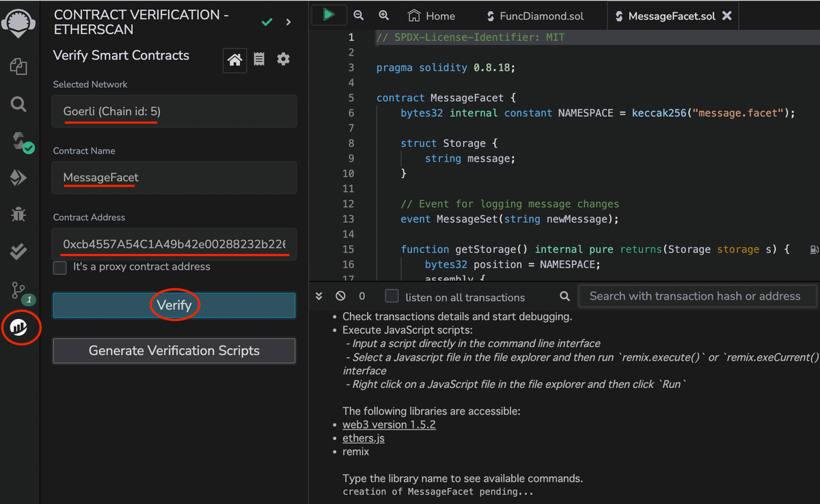Click 'event MessageSet' code line
The width and height of the screenshot is (820, 504).
click(x=509, y=219)
